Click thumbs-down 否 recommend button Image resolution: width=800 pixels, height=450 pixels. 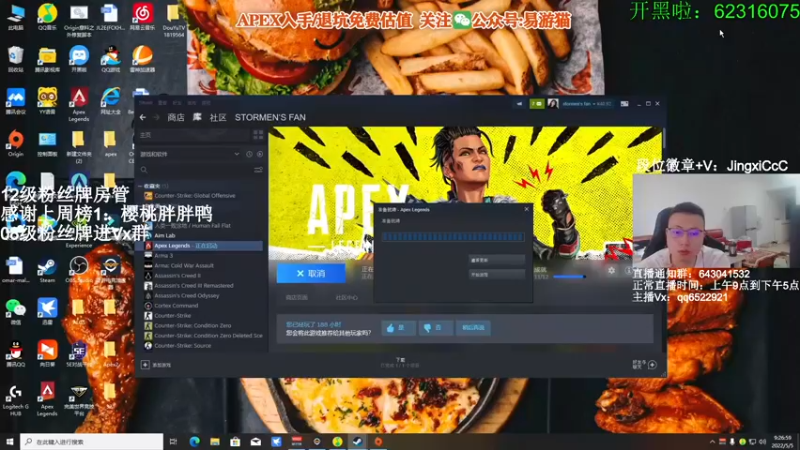pos(435,328)
